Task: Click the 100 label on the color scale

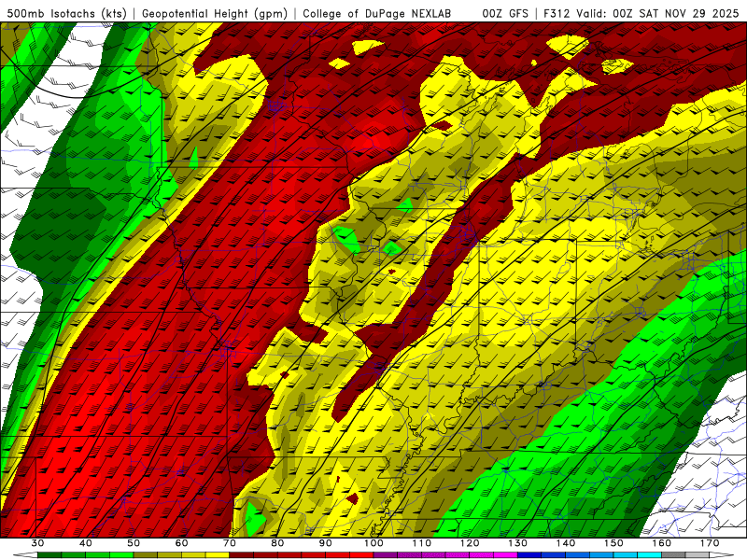Action: pos(373,543)
